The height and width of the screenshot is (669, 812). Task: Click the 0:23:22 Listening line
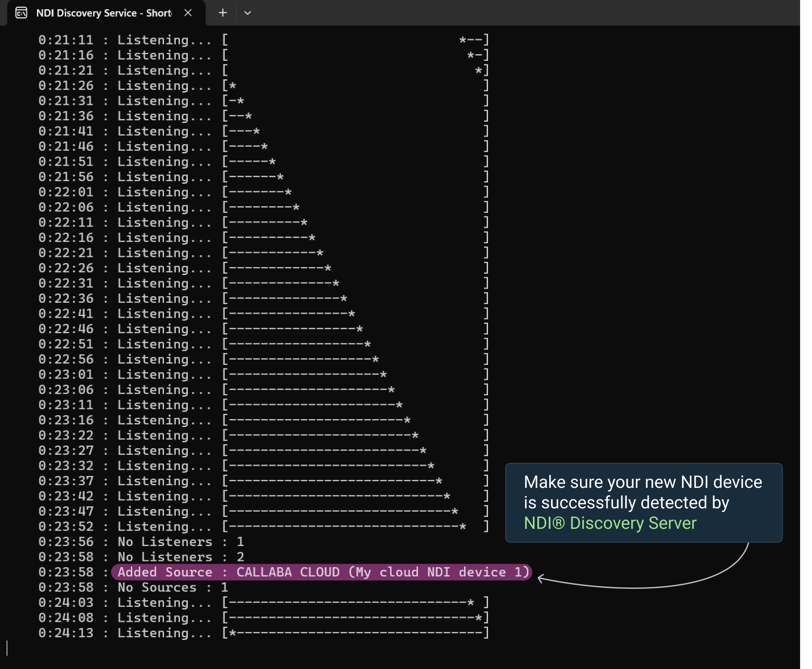point(264,435)
